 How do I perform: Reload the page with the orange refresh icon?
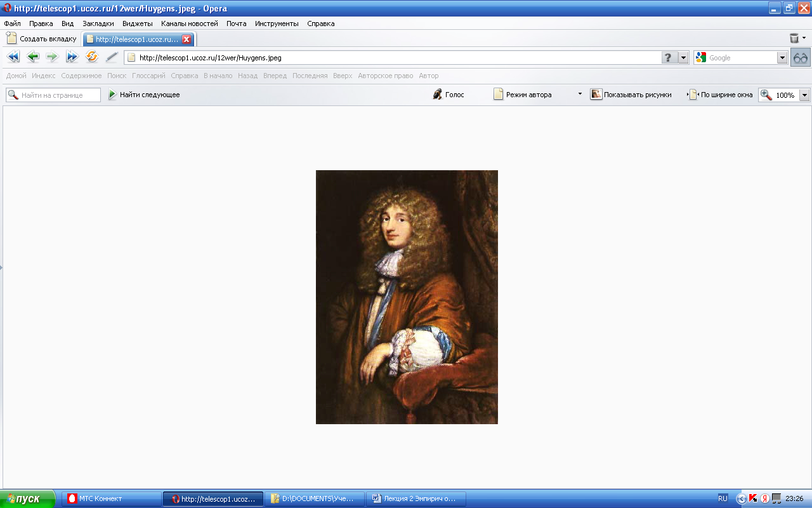(x=92, y=57)
